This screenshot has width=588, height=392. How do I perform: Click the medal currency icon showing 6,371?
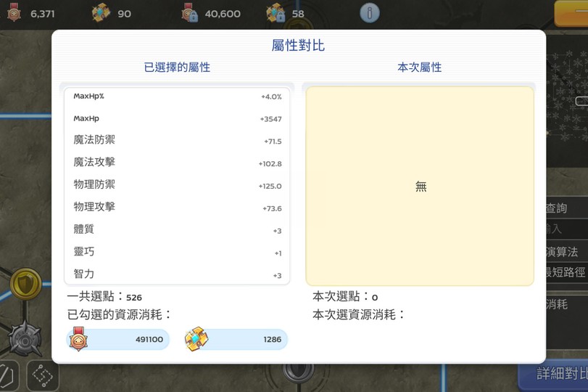pyautogui.click(x=14, y=12)
